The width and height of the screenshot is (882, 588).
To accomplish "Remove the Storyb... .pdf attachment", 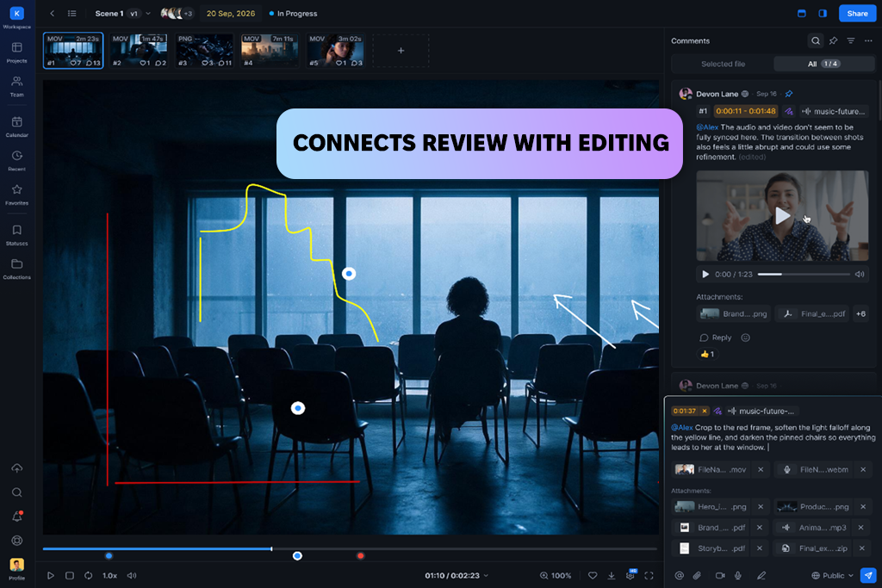I will pos(760,548).
